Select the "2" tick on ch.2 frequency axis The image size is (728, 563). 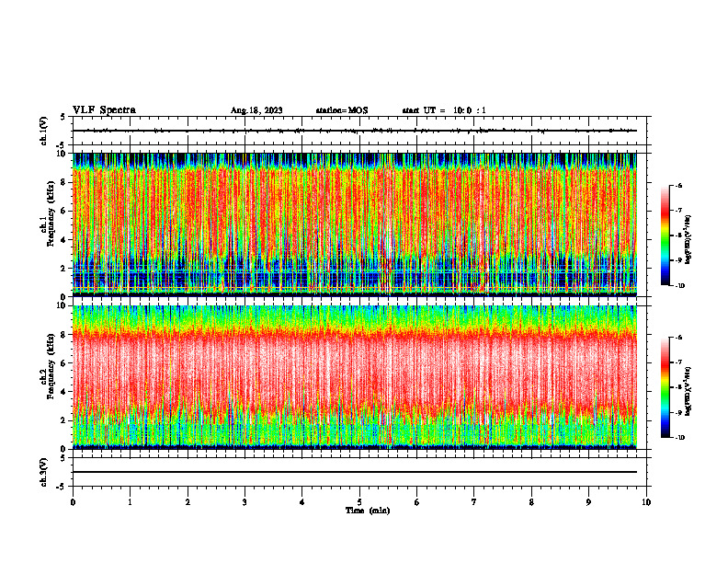click(x=63, y=420)
